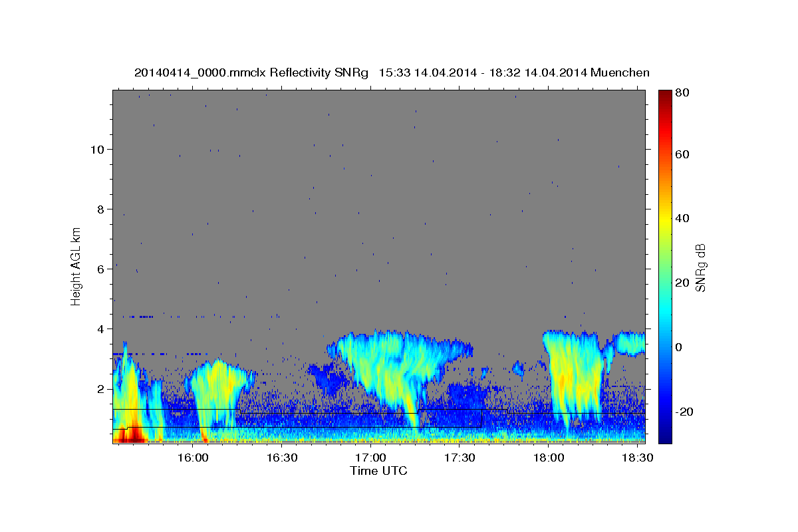Click the 'Time UTC' axis label
Viewport: 798px width, 532px height.
(378, 471)
